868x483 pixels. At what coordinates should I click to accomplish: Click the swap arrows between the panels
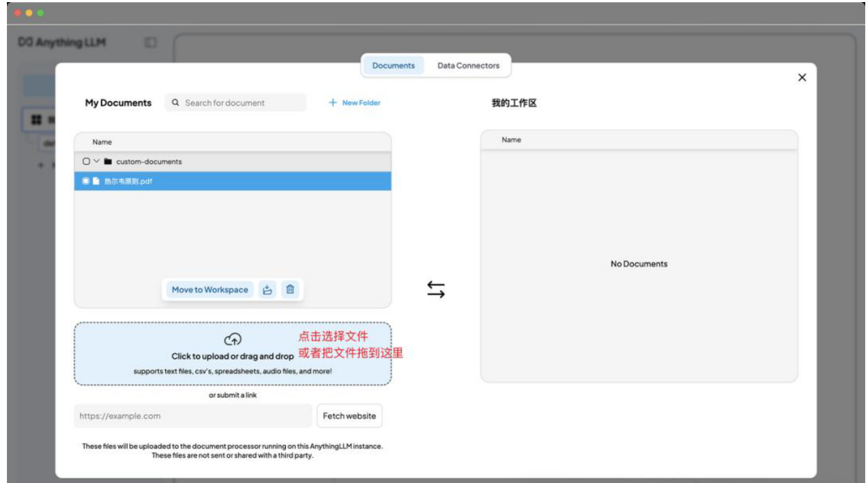pos(436,290)
